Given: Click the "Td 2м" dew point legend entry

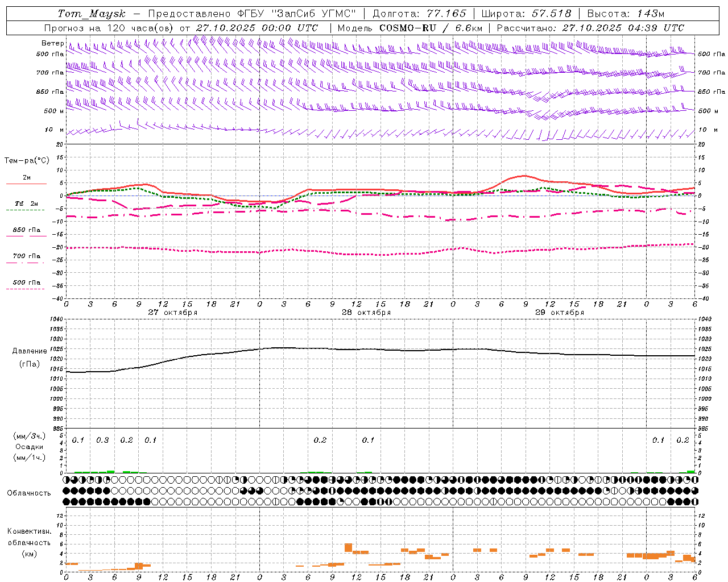Looking at the screenshot, I should click(27, 203).
